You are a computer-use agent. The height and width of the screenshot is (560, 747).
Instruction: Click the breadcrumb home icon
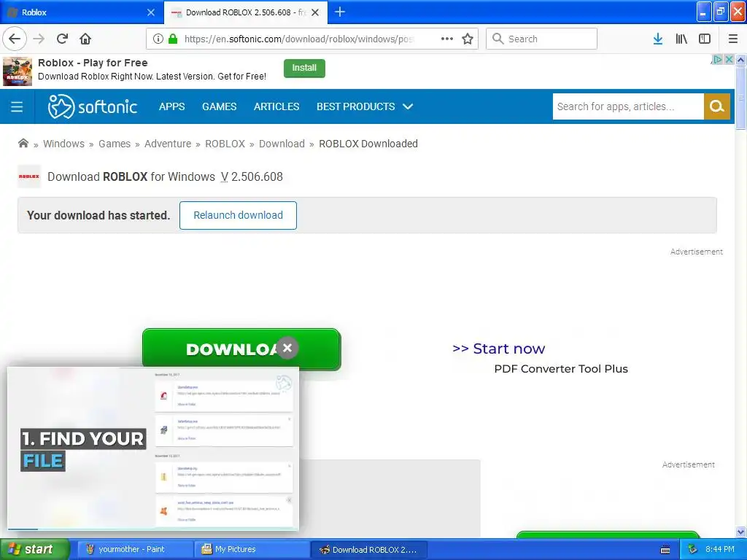tap(23, 144)
